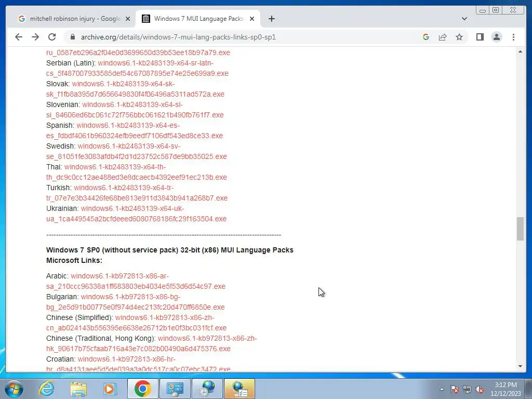
Task: Open the globe with clock taskbar item
Action: pyautogui.click(x=207, y=389)
